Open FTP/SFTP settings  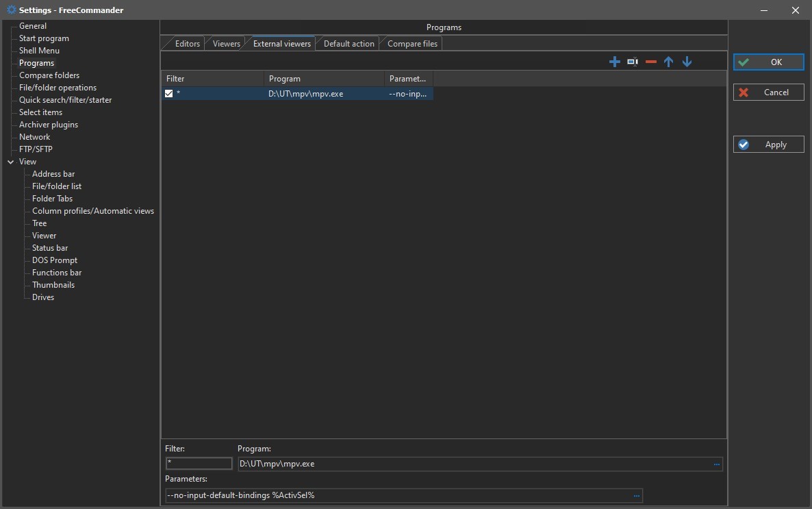point(36,149)
